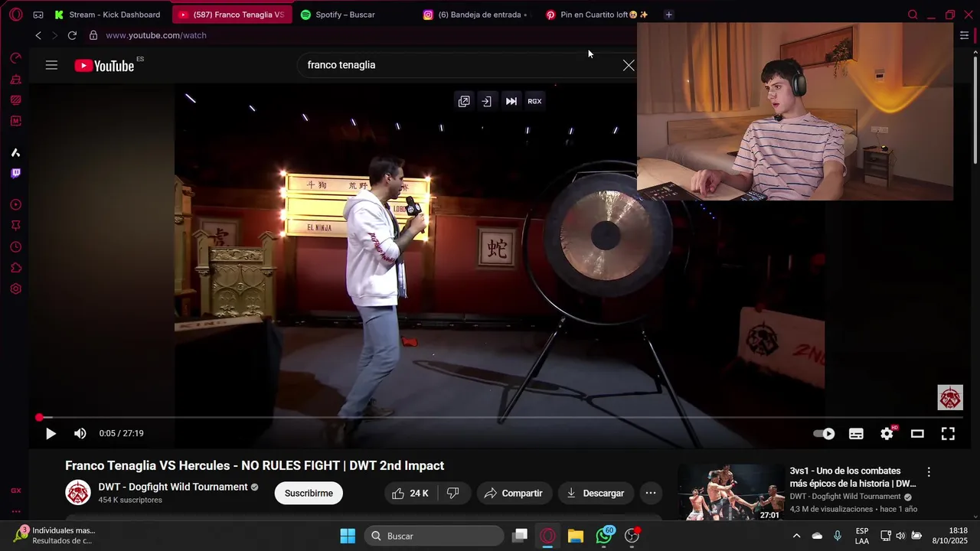The width and height of the screenshot is (980, 551).
Task: Open video quality settings gear
Action: 887,434
